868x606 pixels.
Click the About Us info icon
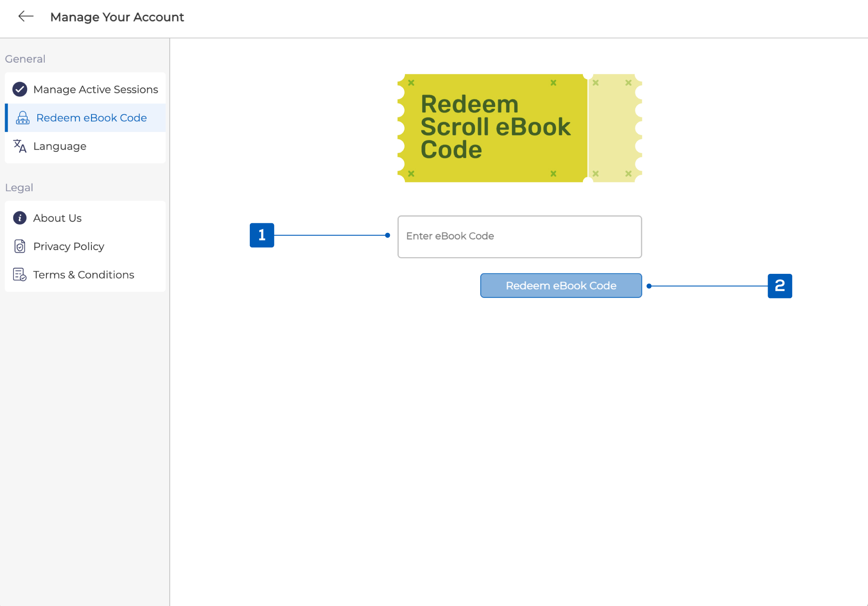click(x=20, y=218)
